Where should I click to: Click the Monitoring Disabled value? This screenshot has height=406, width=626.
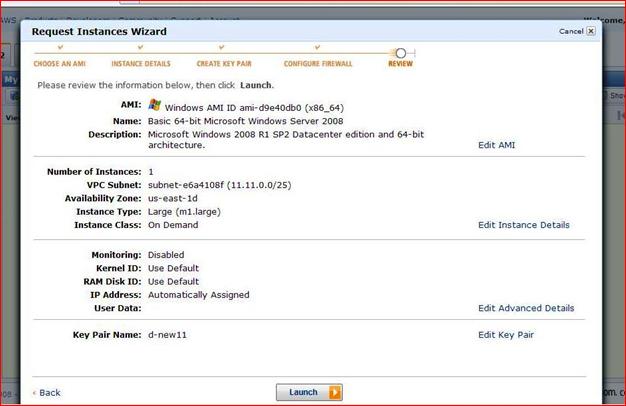166,255
